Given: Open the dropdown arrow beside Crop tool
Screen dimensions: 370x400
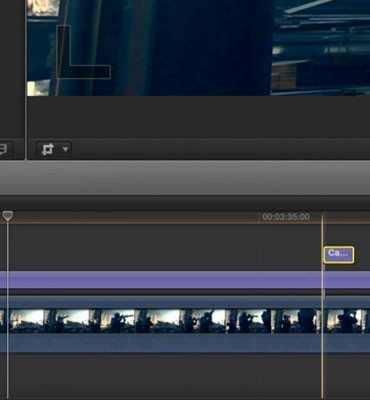Looking at the screenshot, I should (65, 149).
